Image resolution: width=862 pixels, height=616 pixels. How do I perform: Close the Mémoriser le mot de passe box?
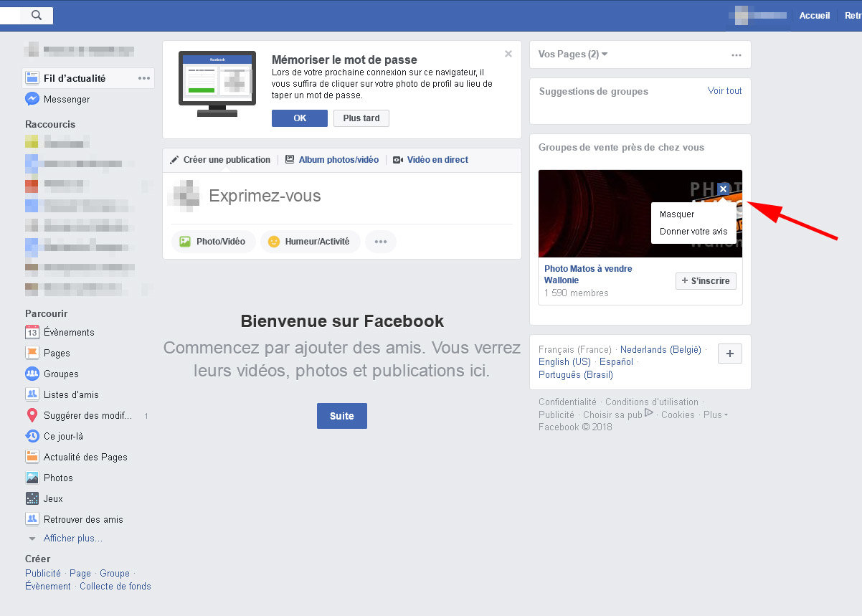(508, 54)
